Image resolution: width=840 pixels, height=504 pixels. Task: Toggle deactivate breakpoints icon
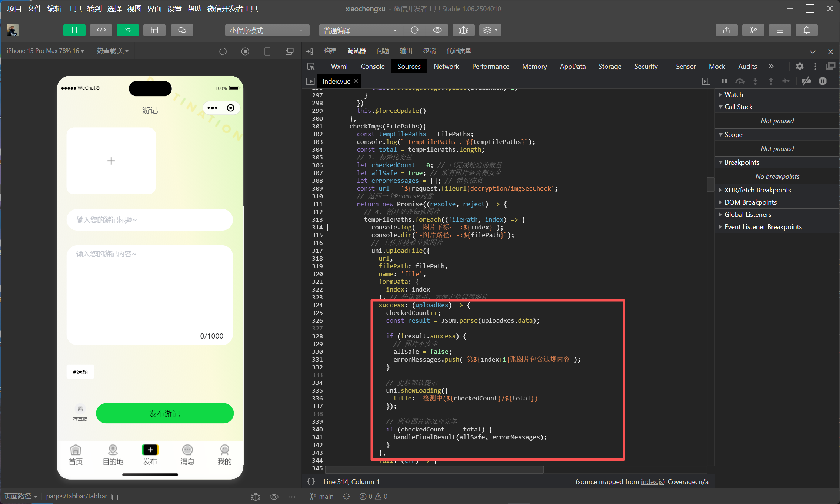806,81
